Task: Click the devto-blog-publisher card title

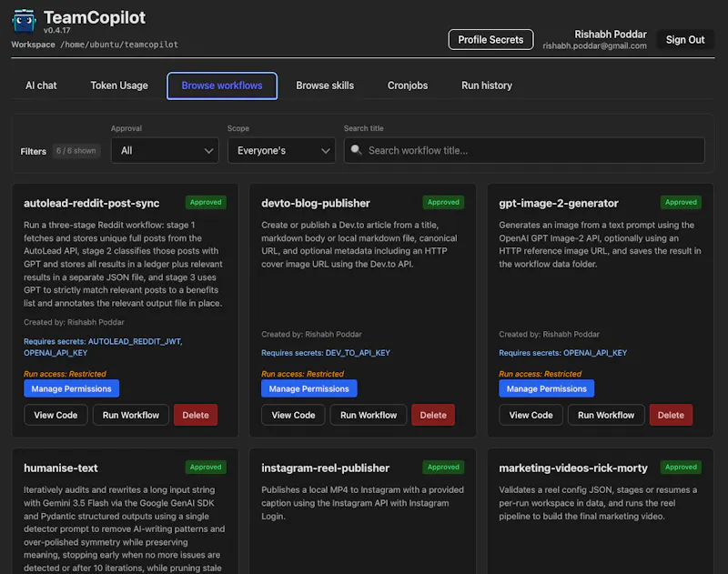Action: [316, 203]
